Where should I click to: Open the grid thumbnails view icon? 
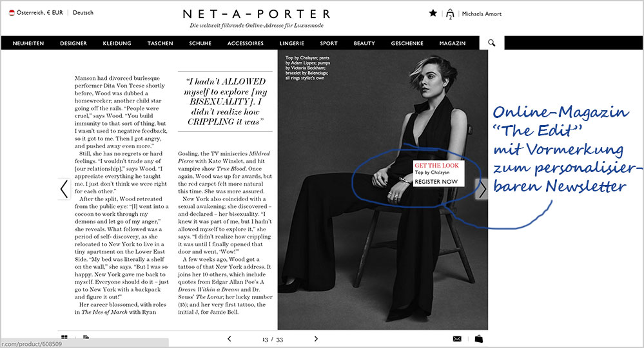(64, 337)
